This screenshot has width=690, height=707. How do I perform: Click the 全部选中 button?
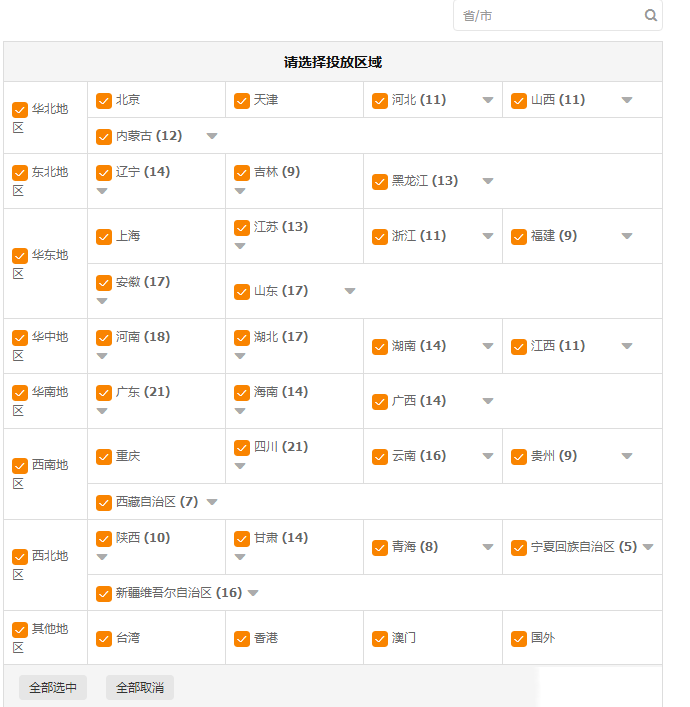53,688
